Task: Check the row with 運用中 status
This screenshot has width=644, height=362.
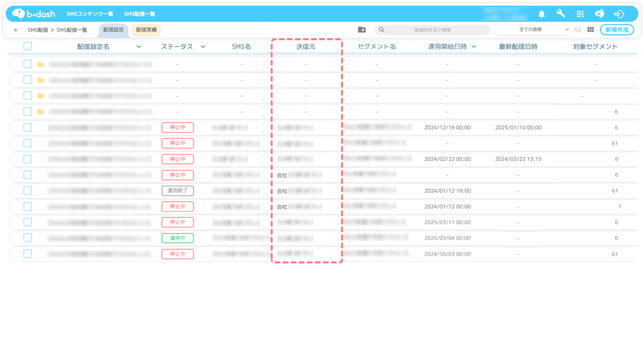Action: (28, 238)
